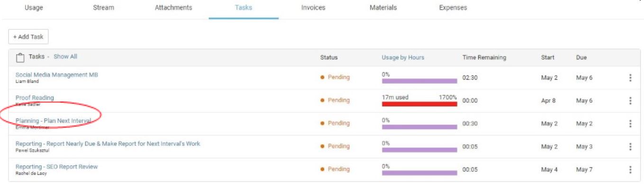Click the red Proof Reading usage bar
Screen dimensions: 644x186
[x=419, y=104]
